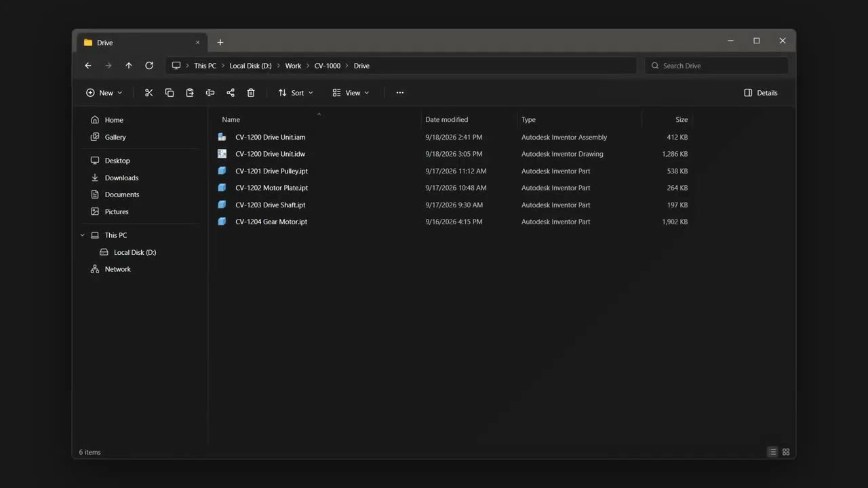Add a new tab with plus button
This screenshot has width=868, height=488.
[x=220, y=43]
